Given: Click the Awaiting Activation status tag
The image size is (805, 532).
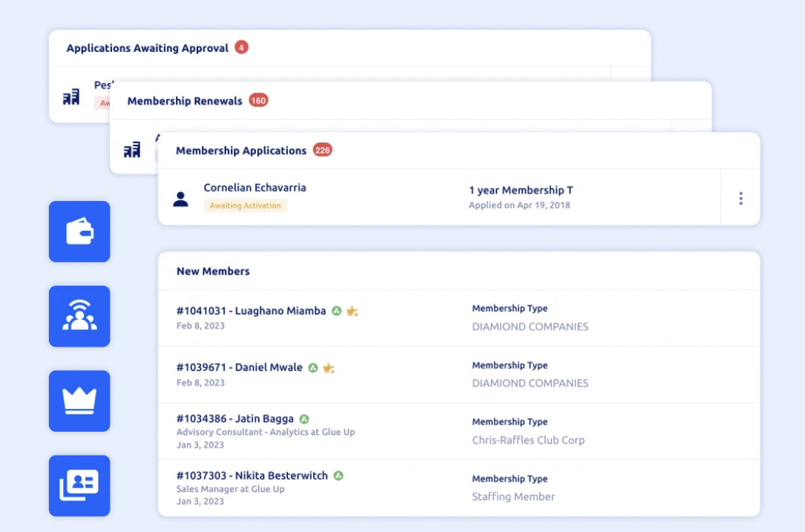Looking at the screenshot, I should point(245,206).
